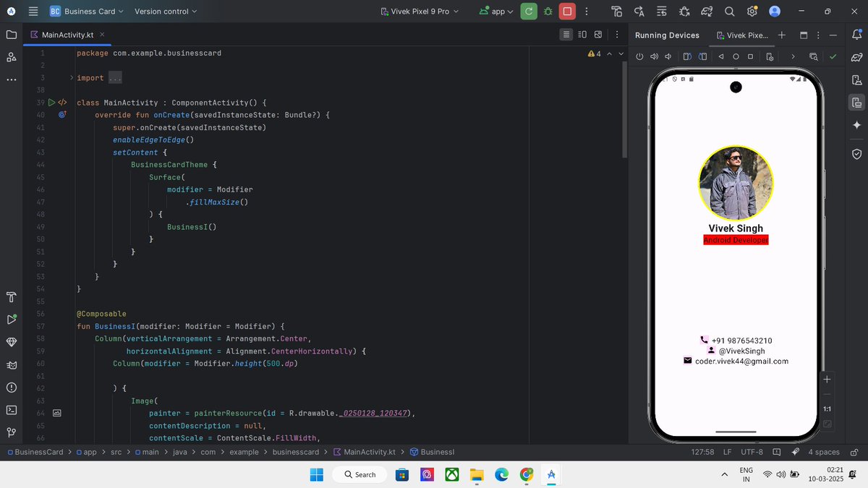Go to next highlighted problem arrow
The image size is (868, 488).
click(x=621, y=53)
